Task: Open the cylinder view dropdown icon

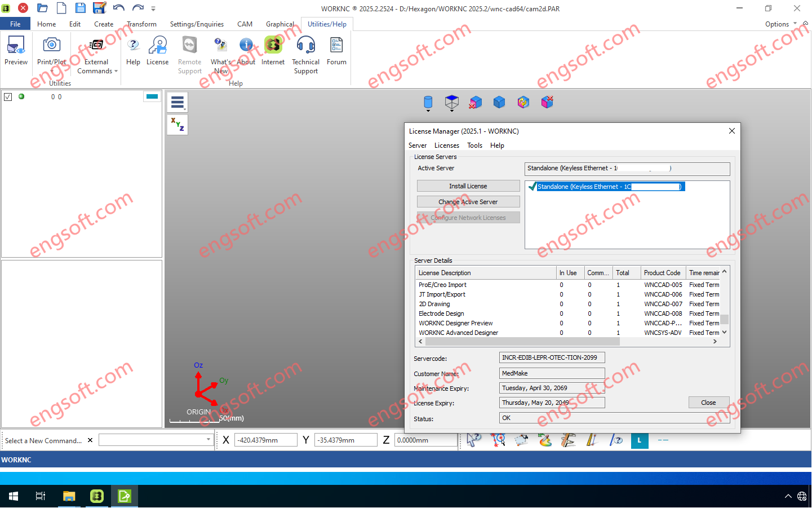Action: [428, 103]
